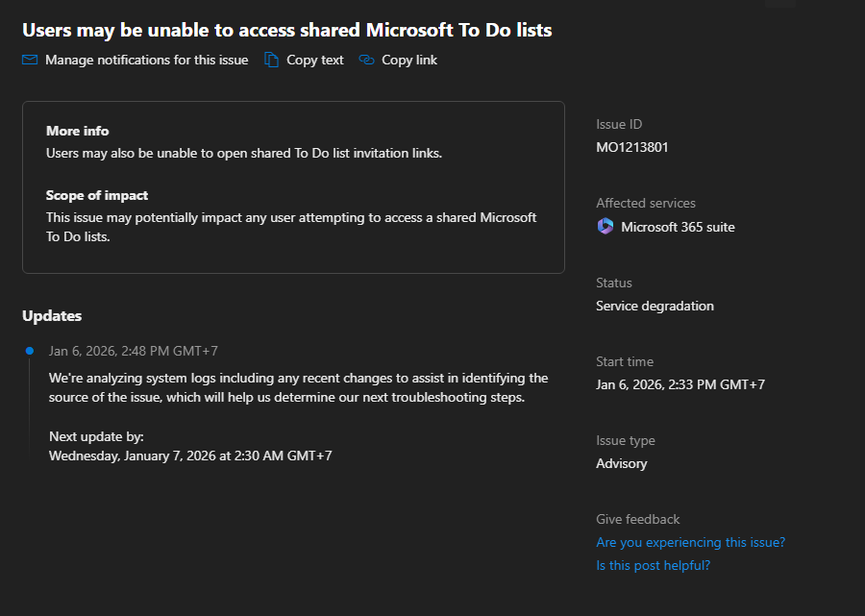Open Manage notifications for this issue
The height and width of the screenshot is (616, 865).
pyautogui.click(x=146, y=60)
